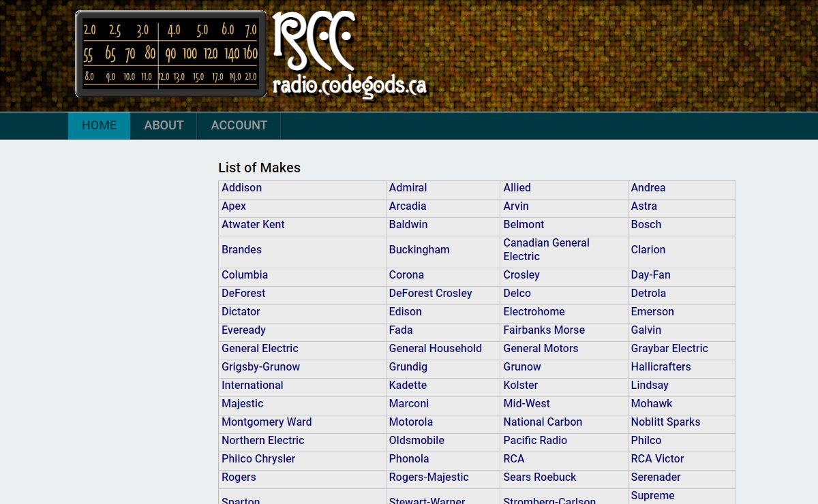Viewport: 818px width, 504px height.
Task: Select the Mid-West link
Action: pyautogui.click(x=527, y=404)
